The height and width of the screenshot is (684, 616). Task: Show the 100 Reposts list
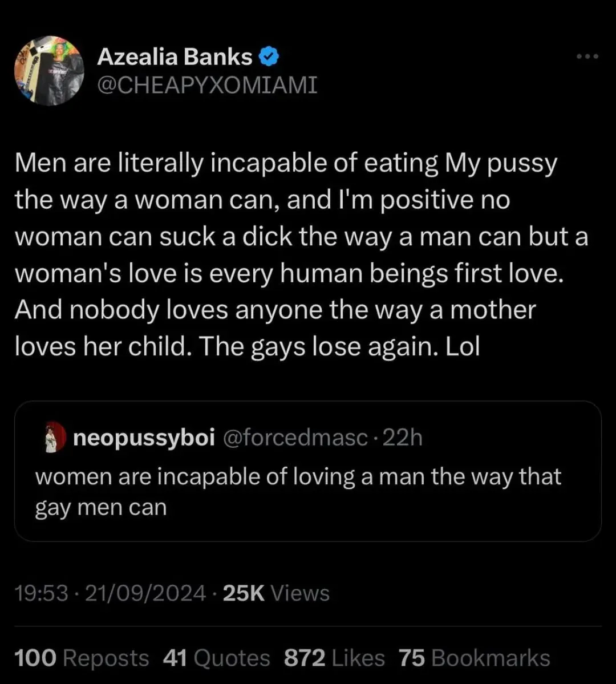click(x=81, y=658)
